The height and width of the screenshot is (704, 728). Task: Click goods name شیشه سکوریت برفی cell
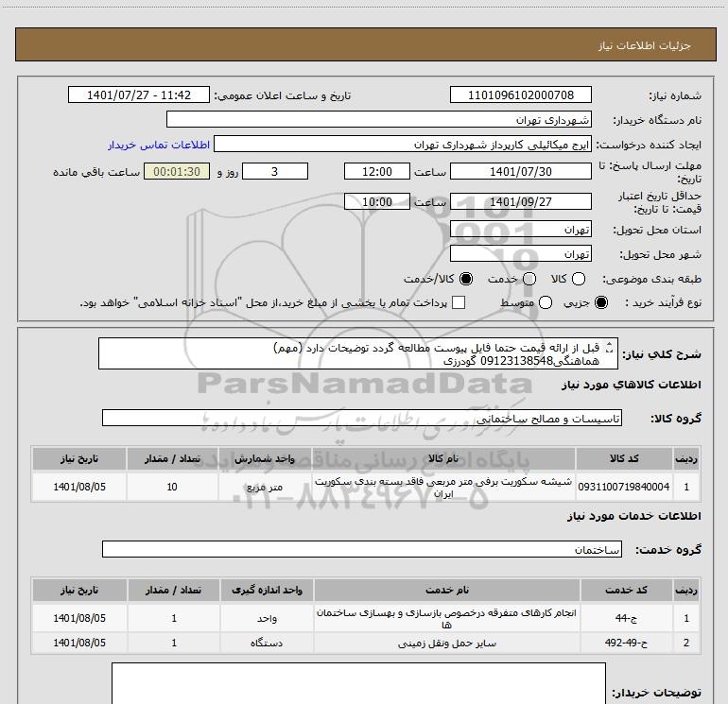point(443,487)
